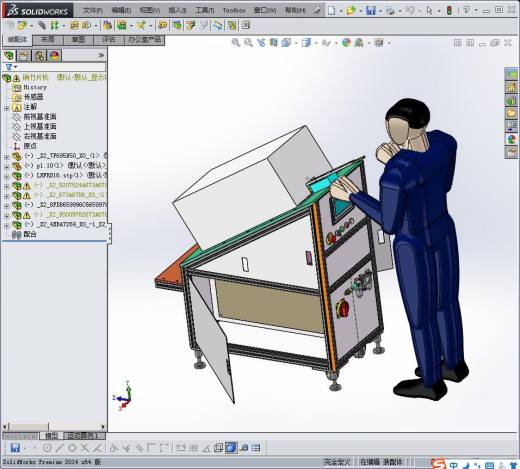Open ConfigurationManager tab icon

pyautogui.click(x=39, y=55)
